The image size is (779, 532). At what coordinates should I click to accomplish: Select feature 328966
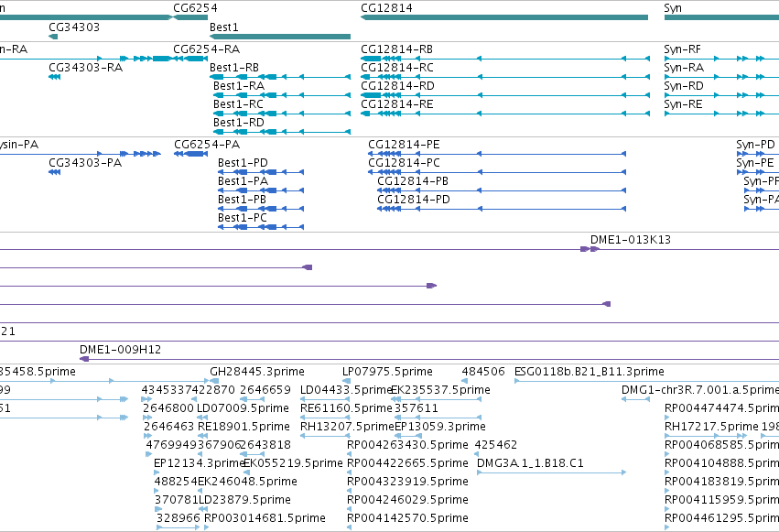[178, 518]
